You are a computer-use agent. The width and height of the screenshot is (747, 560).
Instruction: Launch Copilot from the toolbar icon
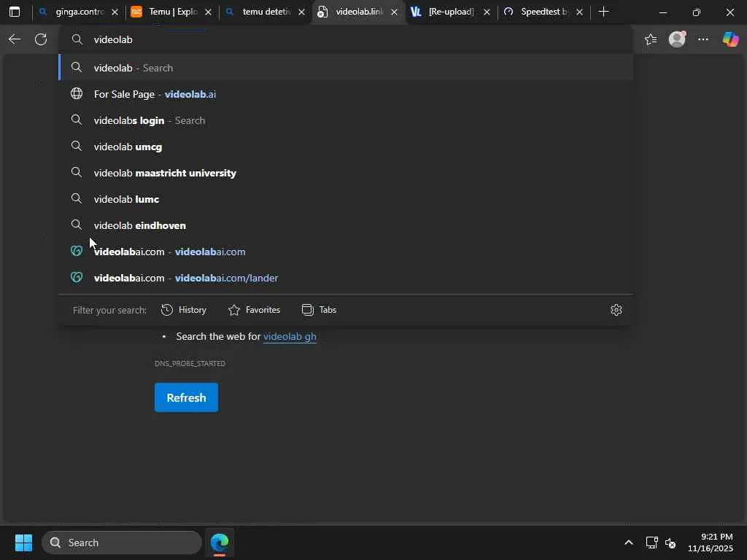730,39
